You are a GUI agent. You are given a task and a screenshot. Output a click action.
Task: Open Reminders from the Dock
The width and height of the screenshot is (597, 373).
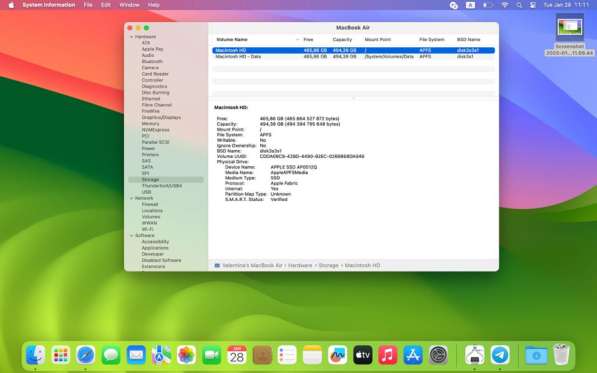coord(287,355)
